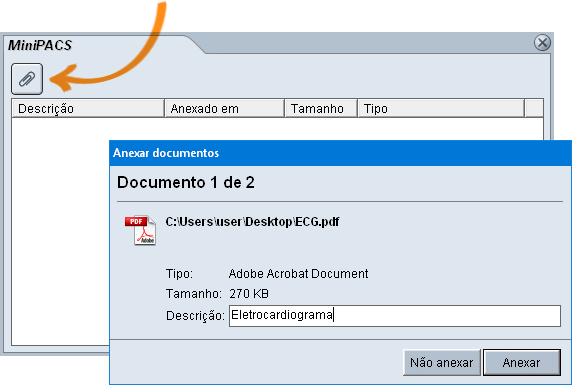Click the Tipo column header

(441, 109)
